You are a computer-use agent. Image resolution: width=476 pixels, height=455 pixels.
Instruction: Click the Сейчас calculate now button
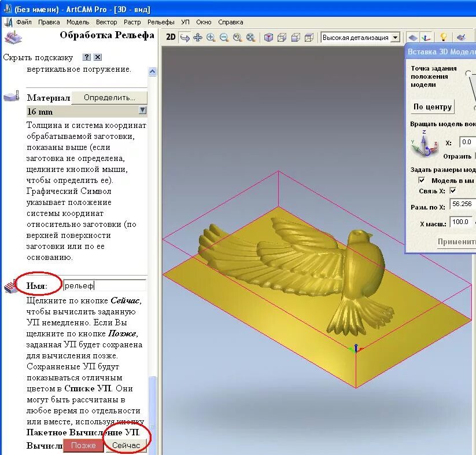[126, 445]
